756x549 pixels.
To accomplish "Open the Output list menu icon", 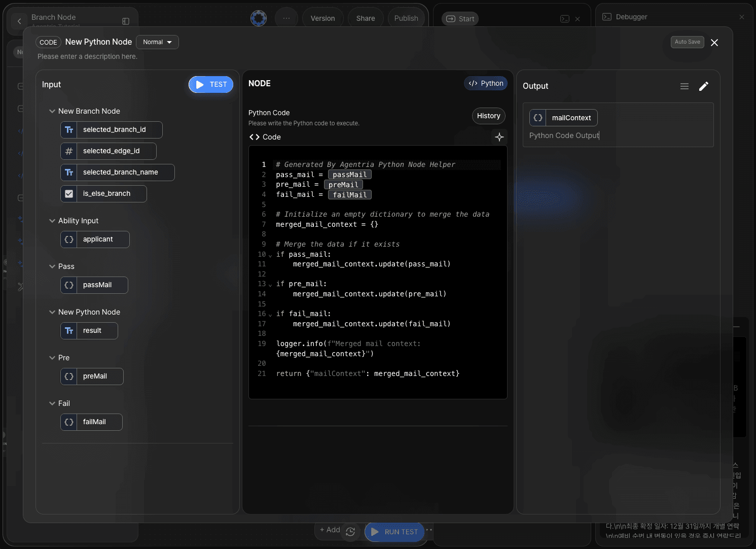I will click(685, 86).
